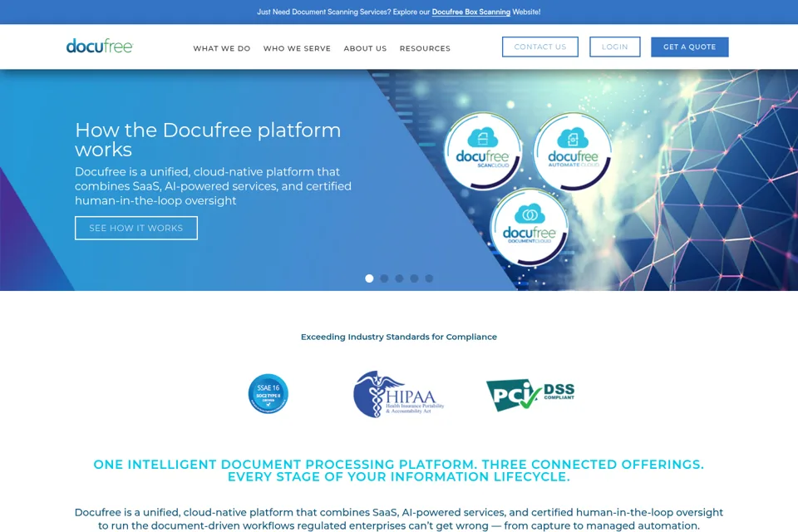This screenshot has width=798, height=532.
Task: Click the Docufree logo in header
Action: (100, 47)
